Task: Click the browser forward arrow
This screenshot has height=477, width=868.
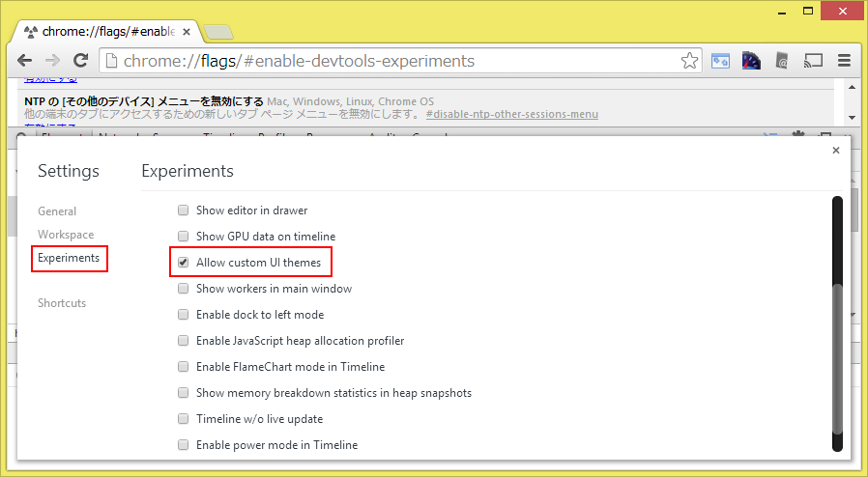Action: (x=52, y=60)
